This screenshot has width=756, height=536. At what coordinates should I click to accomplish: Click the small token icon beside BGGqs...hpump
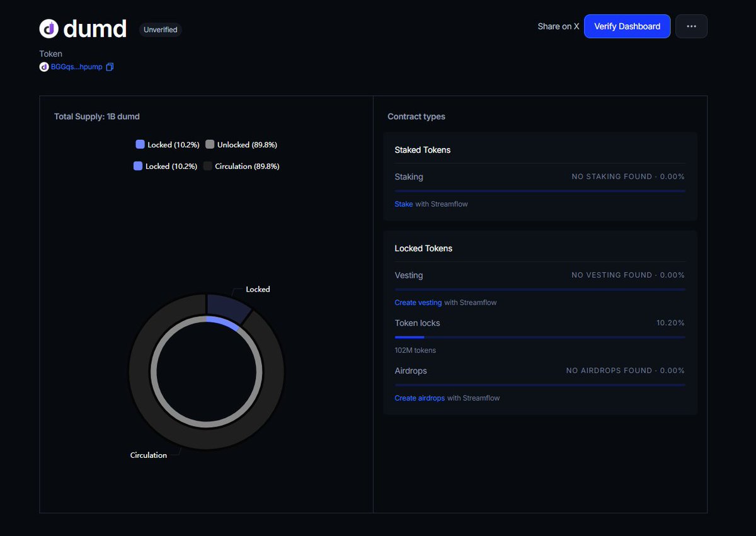(44, 67)
